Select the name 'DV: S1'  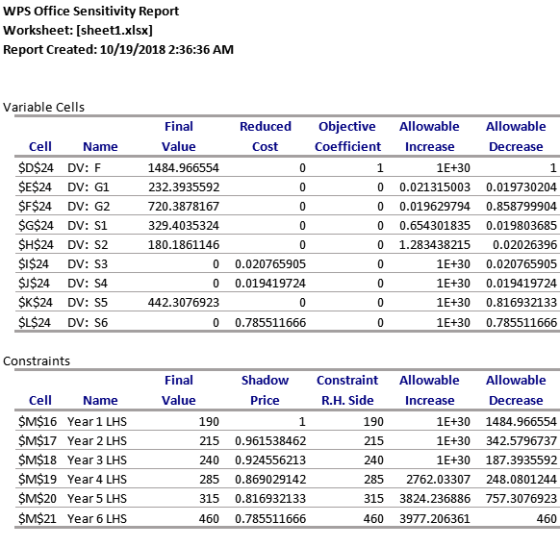pos(88,226)
